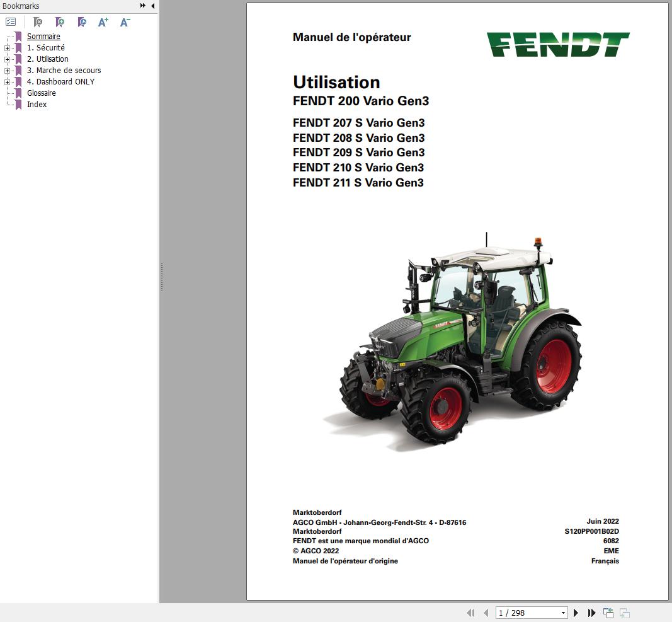
Task: Click the 'Français' language label
Action: [x=605, y=561]
